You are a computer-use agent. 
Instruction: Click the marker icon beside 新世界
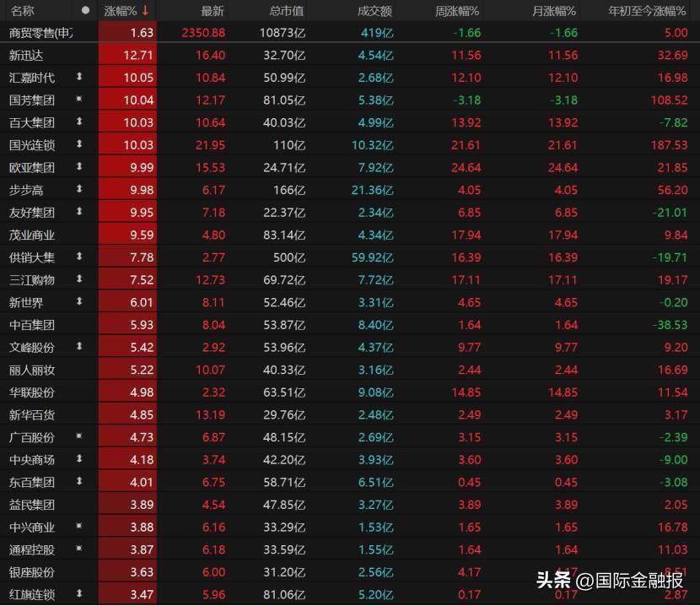(79, 301)
